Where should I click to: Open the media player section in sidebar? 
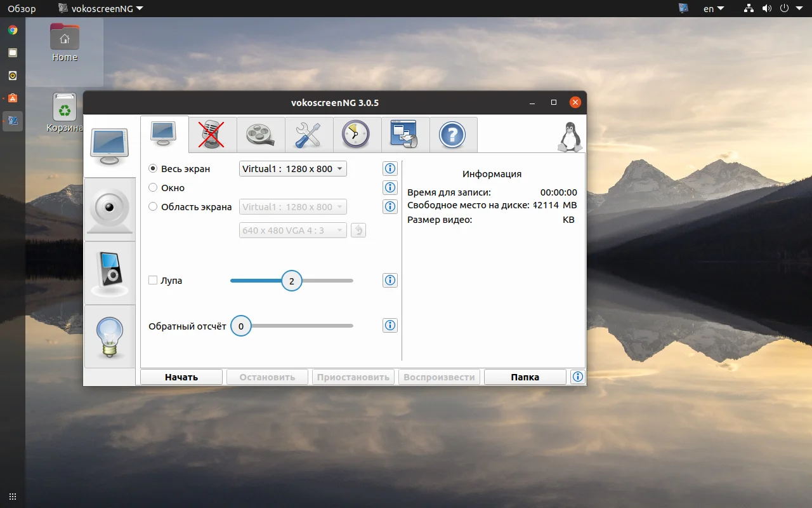point(110,273)
